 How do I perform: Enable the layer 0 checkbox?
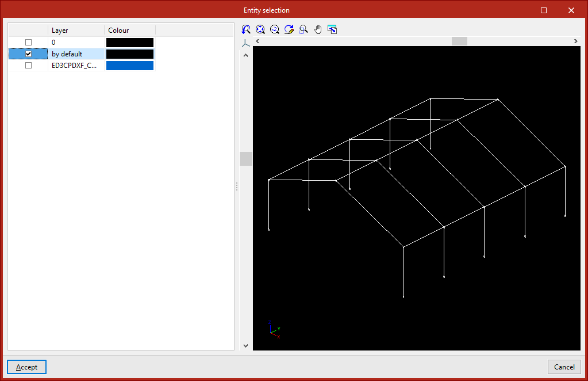coord(29,43)
